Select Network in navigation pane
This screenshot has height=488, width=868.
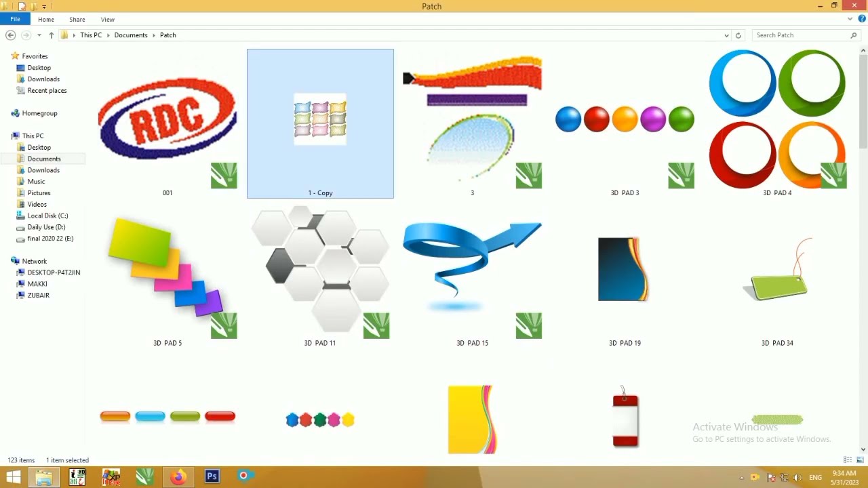point(34,261)
